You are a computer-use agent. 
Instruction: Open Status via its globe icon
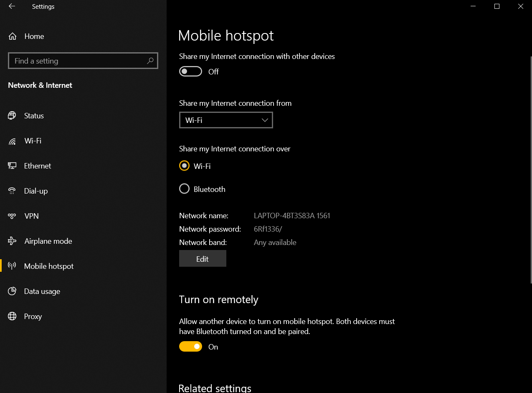pos(12,116)
